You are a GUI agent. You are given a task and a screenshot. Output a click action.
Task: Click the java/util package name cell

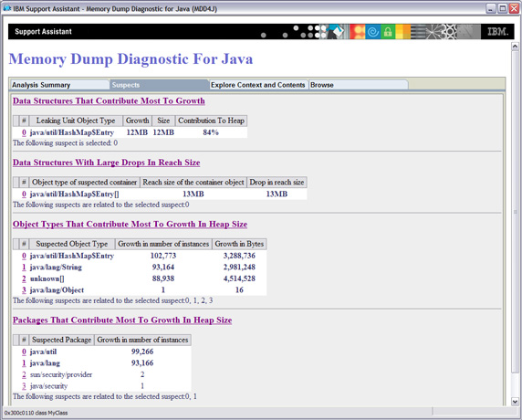tap(43, 352)
